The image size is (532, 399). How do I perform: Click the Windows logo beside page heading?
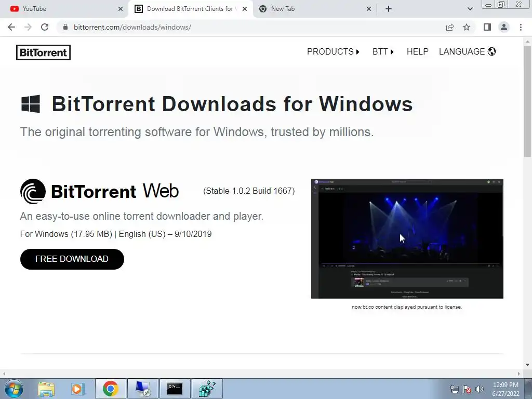point(31,104)
